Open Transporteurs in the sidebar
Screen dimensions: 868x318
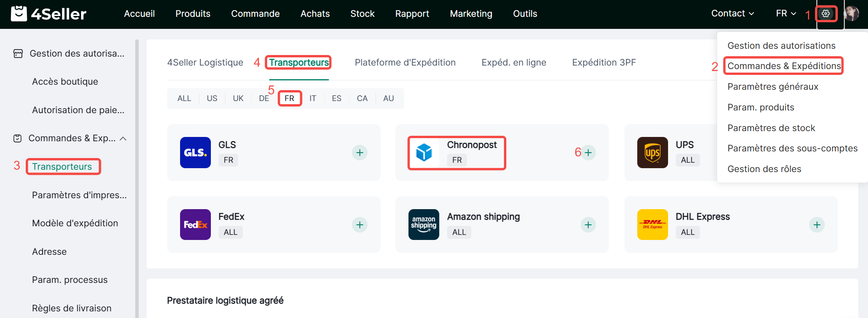(x=62, y=167)
